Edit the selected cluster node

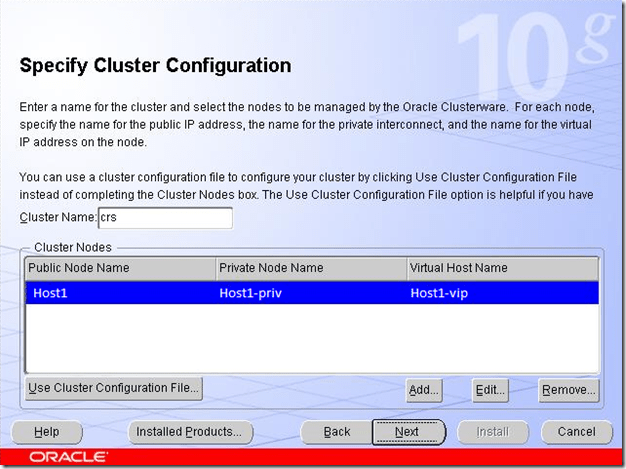[x=490, y=390]
